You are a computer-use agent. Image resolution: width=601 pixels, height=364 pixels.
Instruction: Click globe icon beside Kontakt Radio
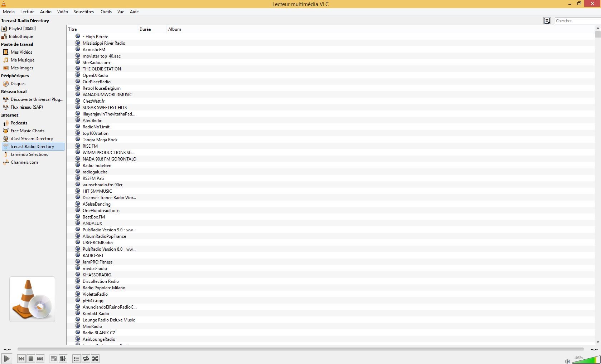[x=78, y=313]
